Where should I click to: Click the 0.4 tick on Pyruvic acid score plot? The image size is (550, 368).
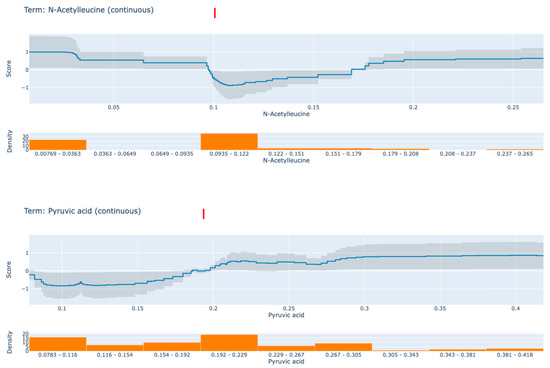516,308
